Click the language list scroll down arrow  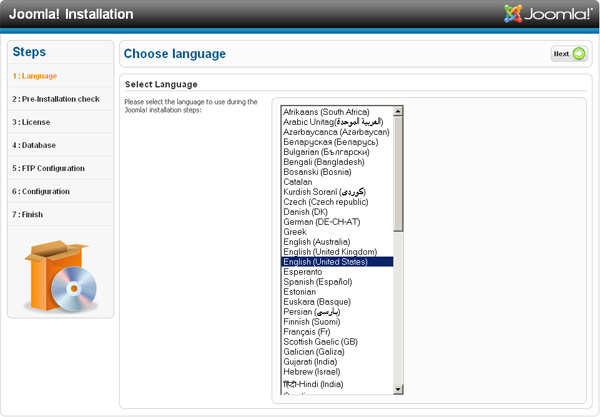coord(398,389)
